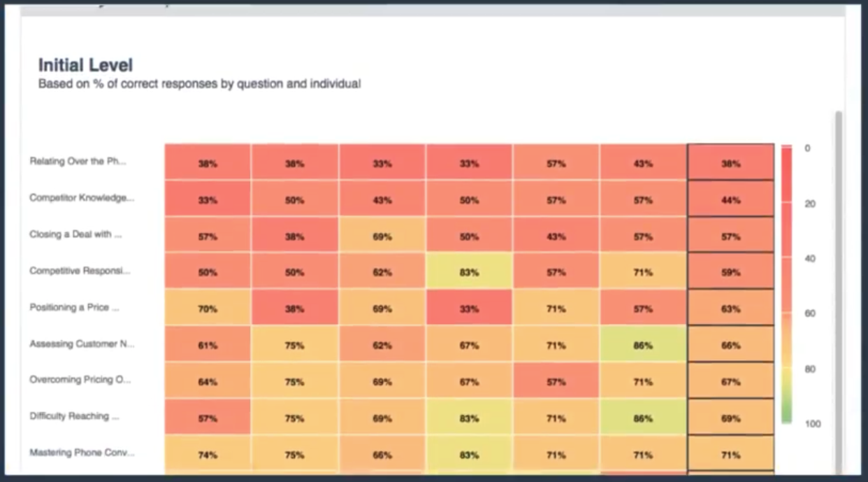Click the "Relating Over the Ph..." row label
This screenshot has height=482, width=868.
(78, 162)
